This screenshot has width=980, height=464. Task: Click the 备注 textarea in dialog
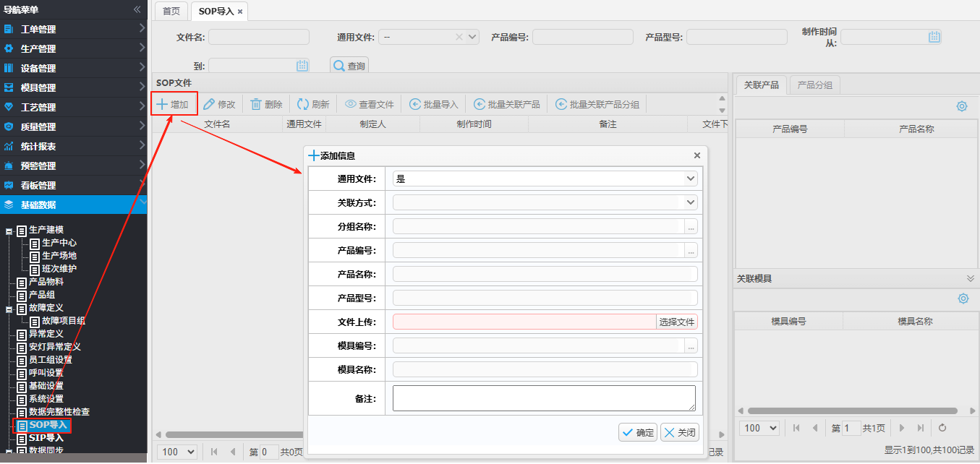[x=544, y=398]
